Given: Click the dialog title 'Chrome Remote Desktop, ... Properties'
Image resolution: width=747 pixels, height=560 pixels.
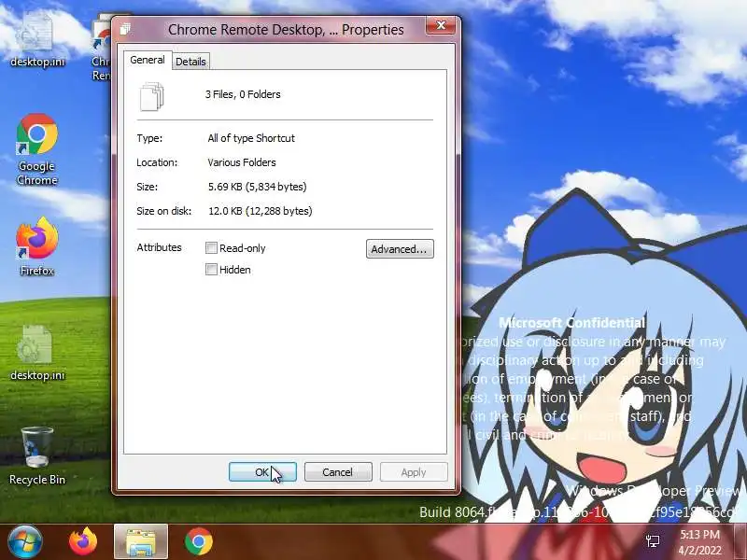Looking at the screenshot, I should click(x=286, y=30).
